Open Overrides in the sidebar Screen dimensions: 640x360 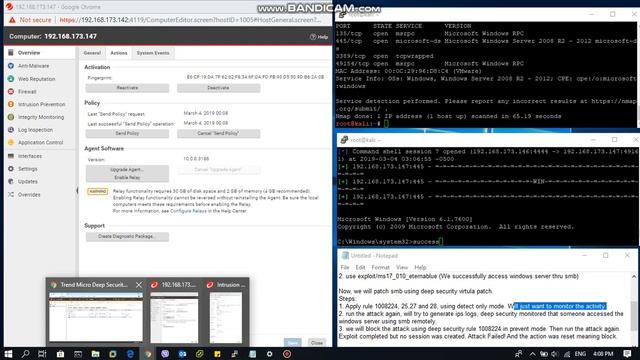point(29,195)
